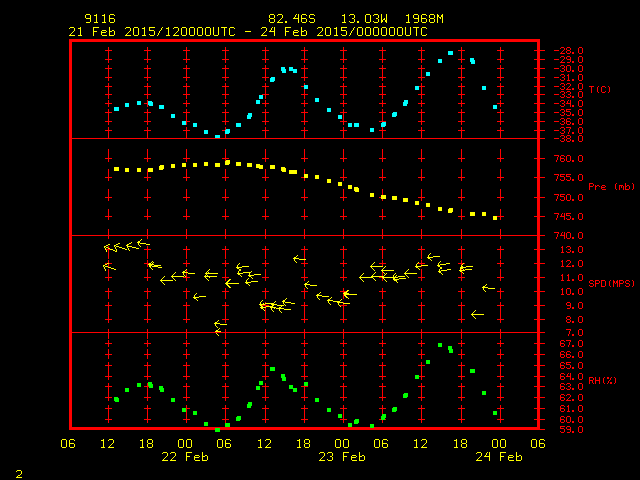
Task: Click the 64.0 humidity tick value
Action: coord(571,376)
